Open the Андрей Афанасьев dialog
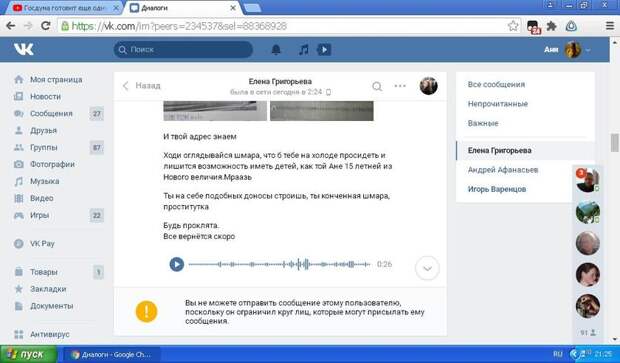Screen dimensions: 620x363 click(x=503, y=170)
